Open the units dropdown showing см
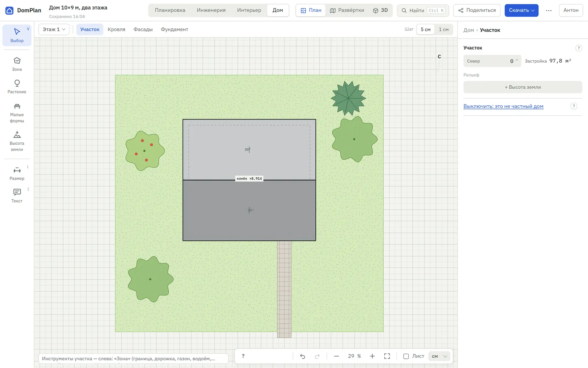The height and width of the screenshot is (368, 588). (x=440, y=356)
